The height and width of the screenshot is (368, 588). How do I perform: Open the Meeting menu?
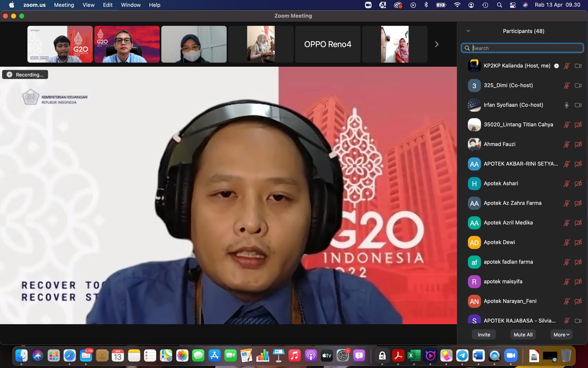(64, 5)
